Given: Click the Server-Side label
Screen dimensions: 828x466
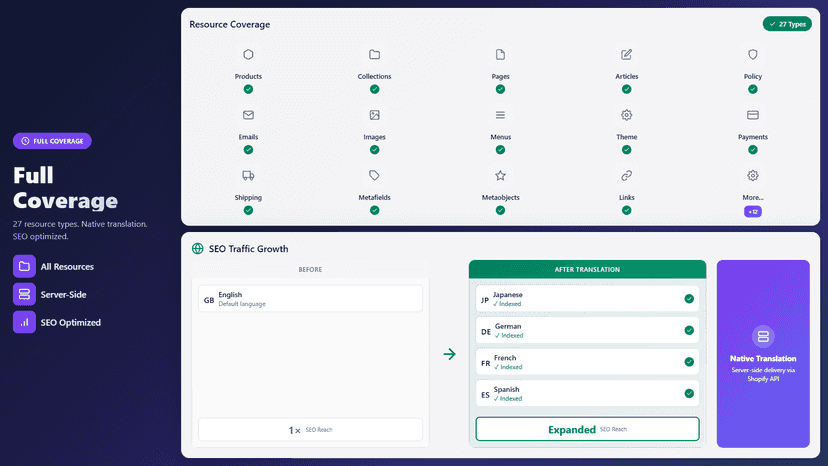Looking at the screenshot, I should [63, 295].
